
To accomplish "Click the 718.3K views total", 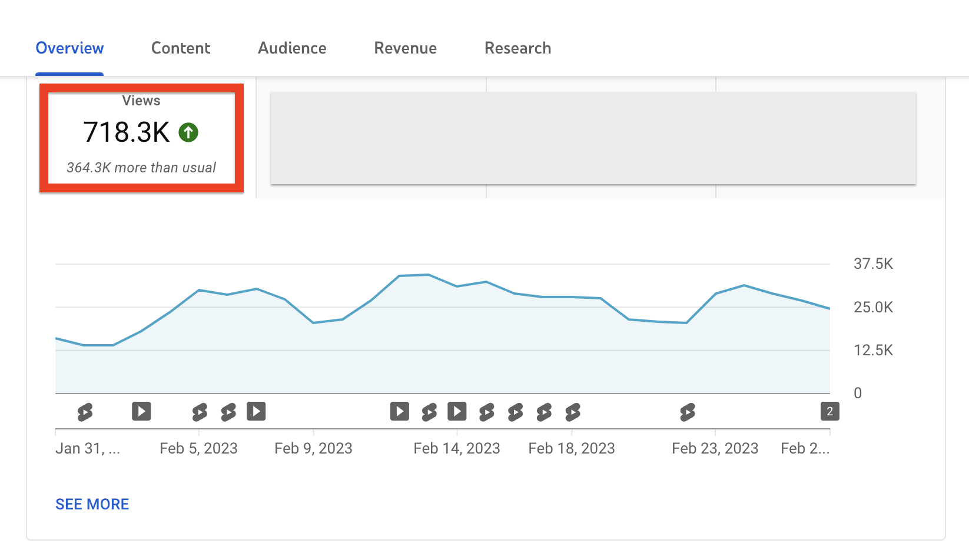I will pos(127,132).
